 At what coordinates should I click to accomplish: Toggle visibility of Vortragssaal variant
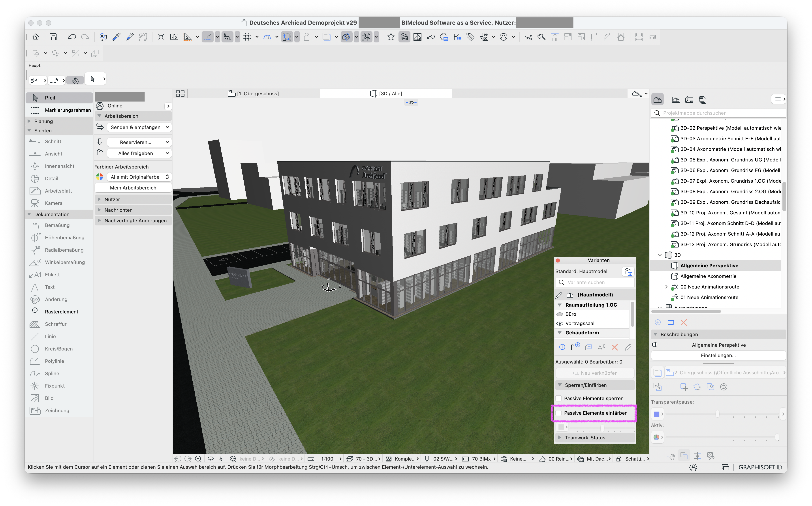coord(560,324)
